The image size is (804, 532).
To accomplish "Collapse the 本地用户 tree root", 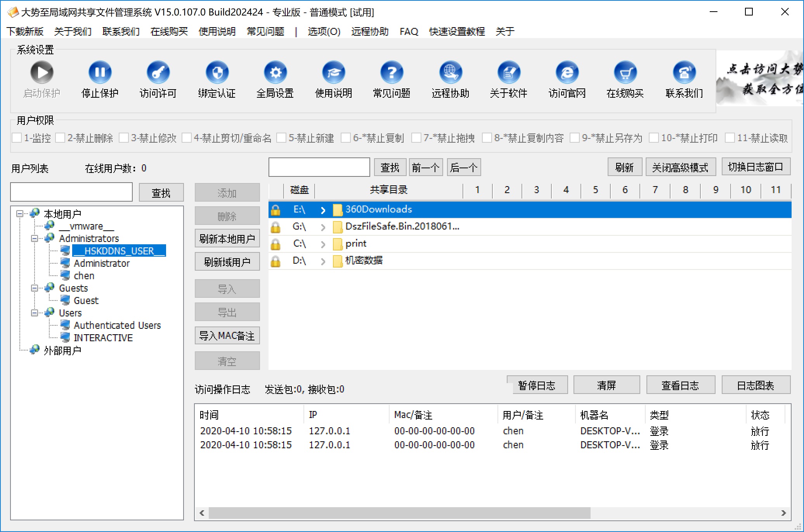I will (19, 214).
